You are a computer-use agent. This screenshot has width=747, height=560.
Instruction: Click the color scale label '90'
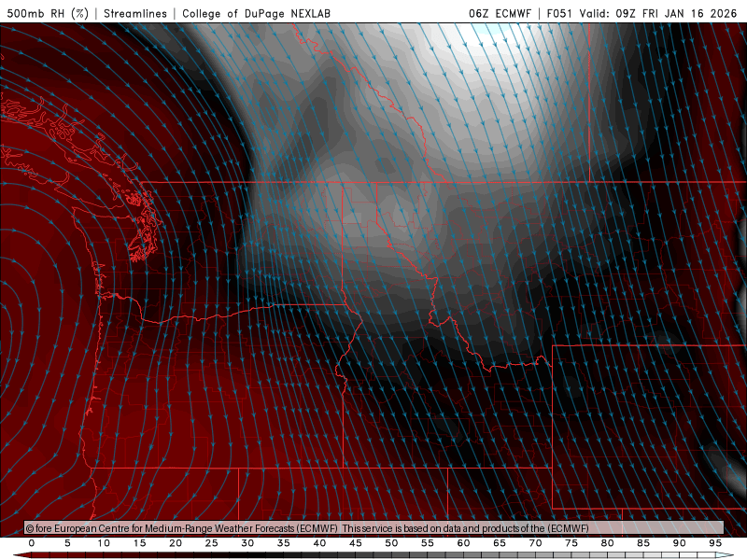tap(680, 543)
